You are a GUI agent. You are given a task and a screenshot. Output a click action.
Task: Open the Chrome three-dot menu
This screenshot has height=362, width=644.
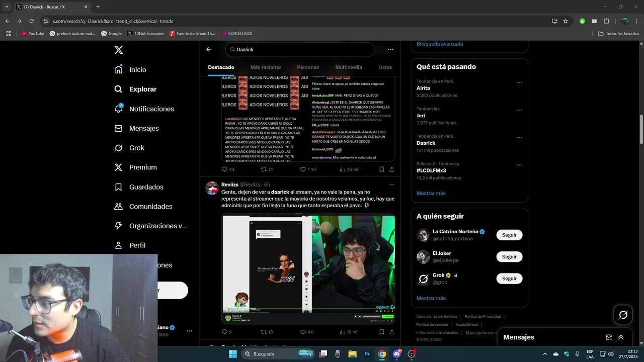tap(637, 21)
